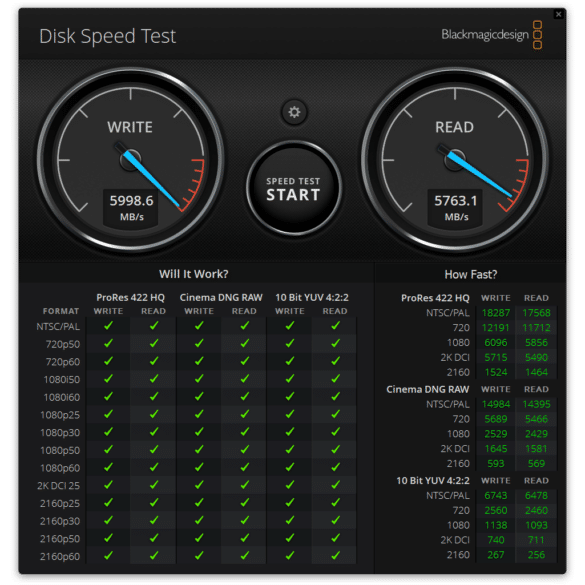Image resolution: width=585 pixels, height=585 pixels.
Task: Close the Disk Speed Test window
Action: 558,14
